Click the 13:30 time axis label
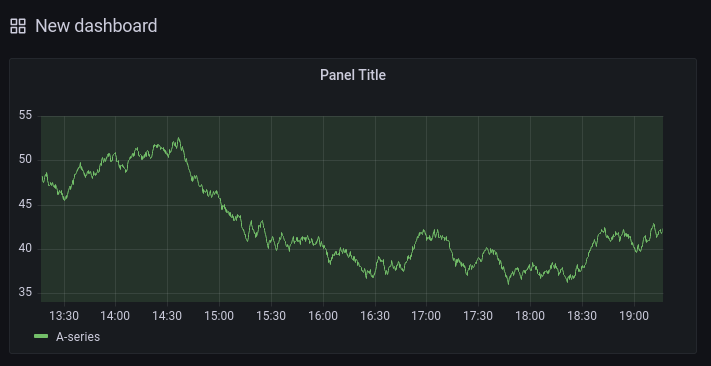This screenshot has height=366, width=711. click(64, 316)
